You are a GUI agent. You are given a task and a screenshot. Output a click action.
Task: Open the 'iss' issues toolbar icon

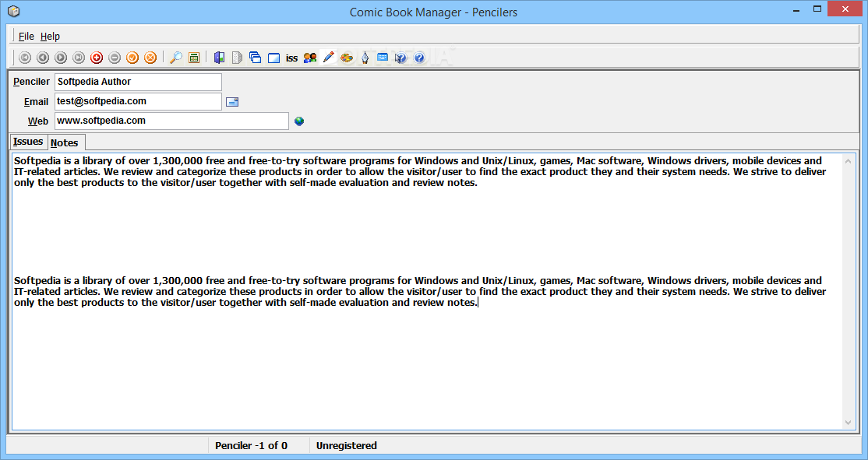tap(291, 58)
